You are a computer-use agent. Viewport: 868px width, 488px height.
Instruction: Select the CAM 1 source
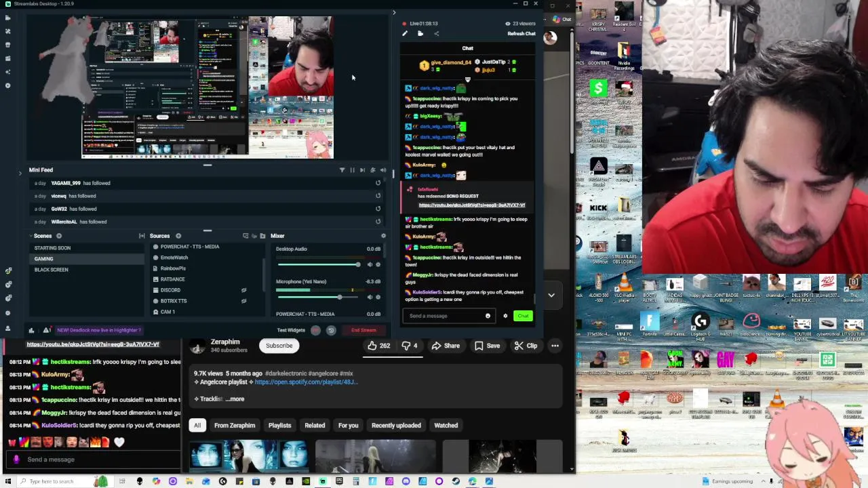click(x=167, y=312)
